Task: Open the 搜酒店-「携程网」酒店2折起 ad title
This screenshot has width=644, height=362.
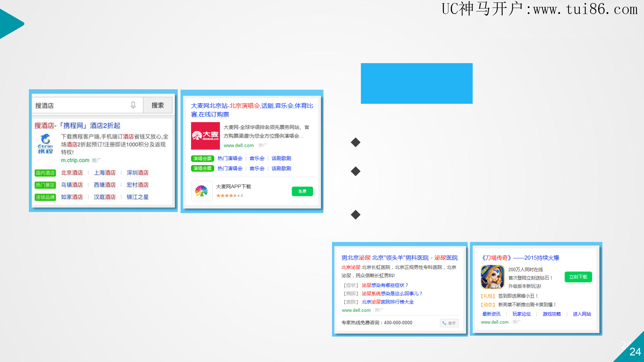Action: coord(77,125)
